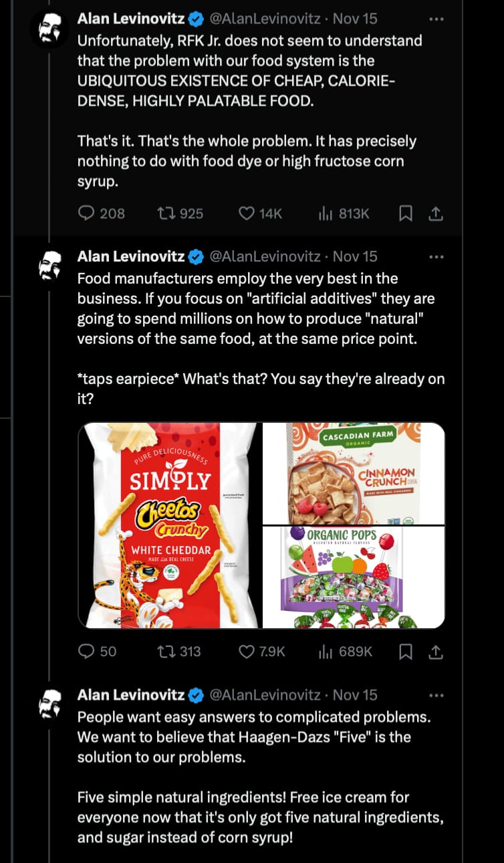
Task: Share the food manufacturers tweet
Action: click(435, 651)
